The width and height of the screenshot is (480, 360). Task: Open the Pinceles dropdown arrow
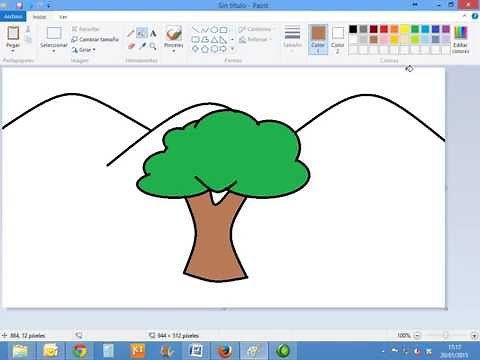click(x=174, y=51)
